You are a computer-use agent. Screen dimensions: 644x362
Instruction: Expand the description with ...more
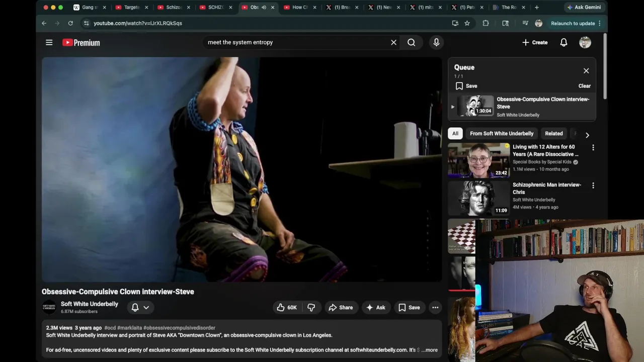pyautogui.click(x=429, y=350)
